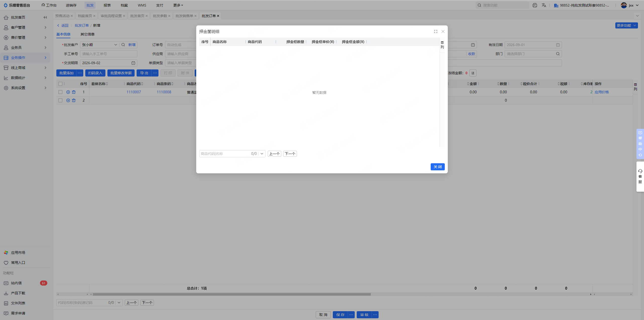Click the 关闭 button in dialog
The height and width of the screenshot is (320, 644).
pos(437,167)
